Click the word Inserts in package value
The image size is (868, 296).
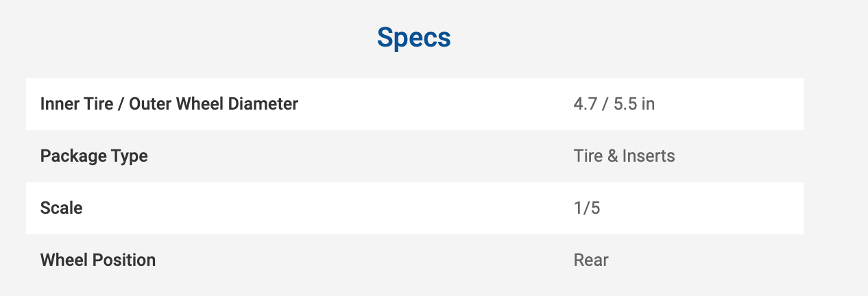coord(649,156)
